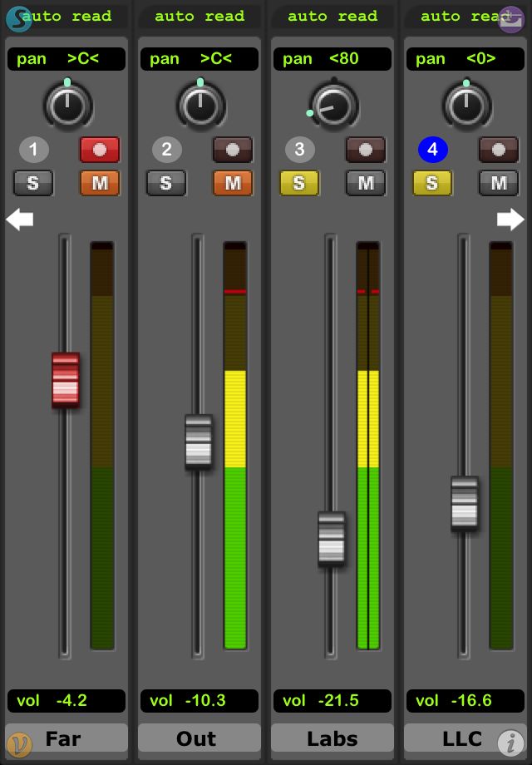The height and width of the screenshot is (765, 532).
Task: Click the Far track pan knob
Action: tap(68, 105)
